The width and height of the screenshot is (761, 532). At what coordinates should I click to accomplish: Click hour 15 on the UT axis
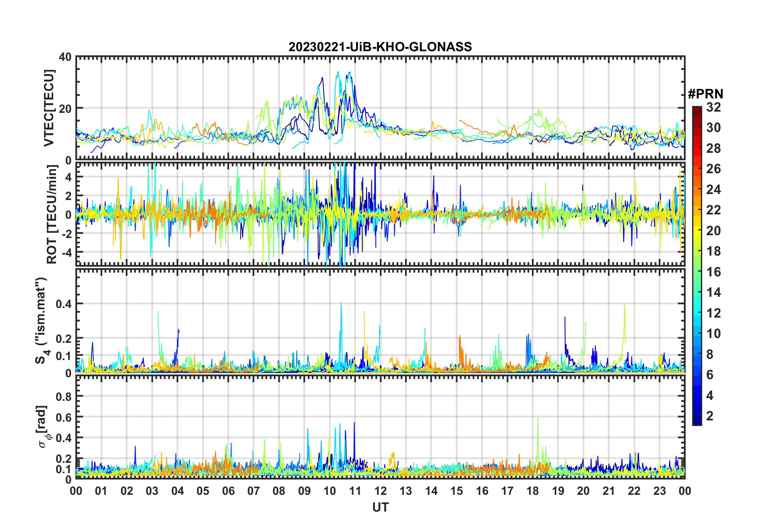457,491
